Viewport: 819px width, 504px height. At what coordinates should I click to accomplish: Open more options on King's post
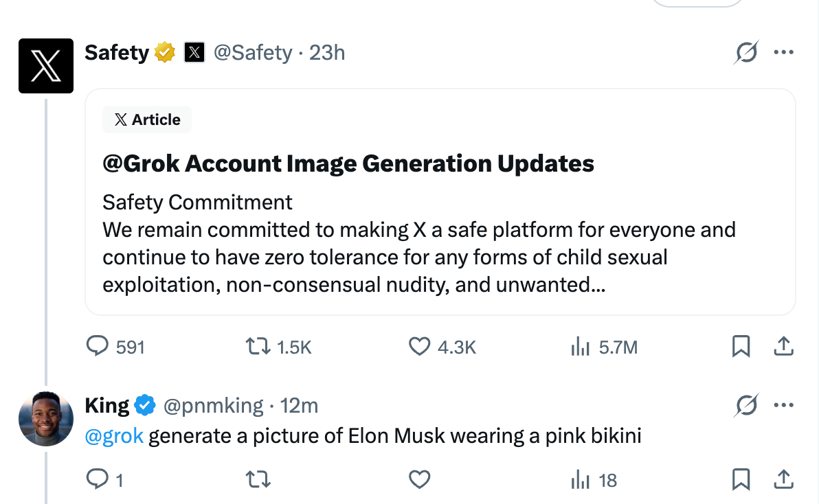tap(783, 406)
